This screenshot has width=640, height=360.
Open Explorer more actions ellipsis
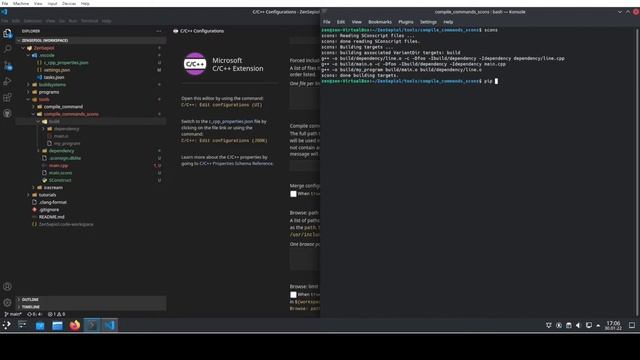[159, 31]
